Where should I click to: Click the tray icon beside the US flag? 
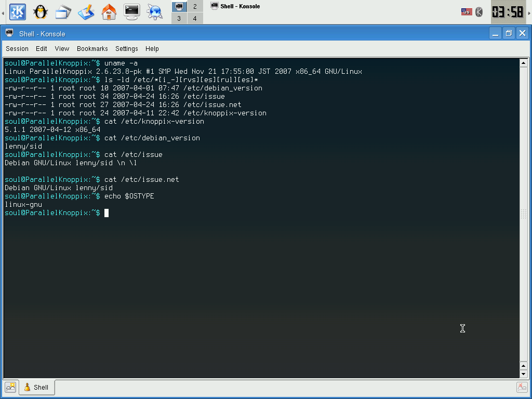tap(478, 12)
